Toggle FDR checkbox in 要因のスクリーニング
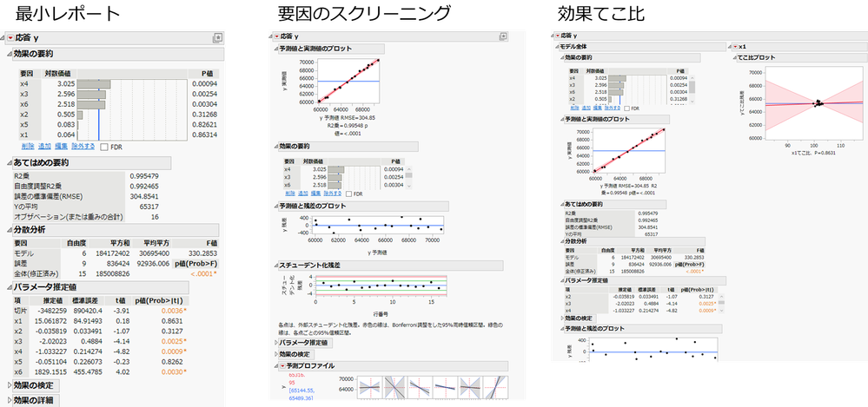The width and height of the screenshot is (868, 407). 348,194
